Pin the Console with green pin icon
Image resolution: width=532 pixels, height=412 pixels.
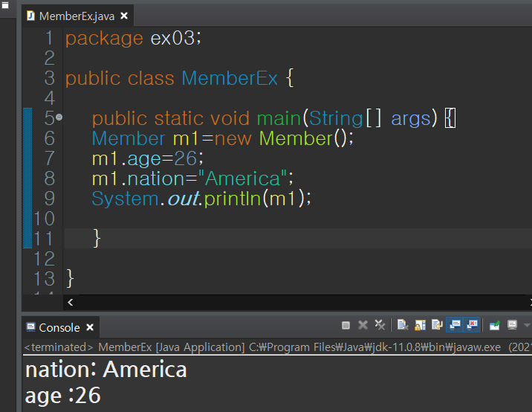pos(494,326)
